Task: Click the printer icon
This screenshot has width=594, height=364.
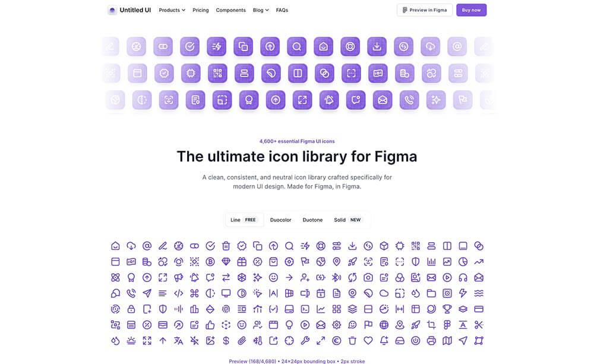Action: 432,340
